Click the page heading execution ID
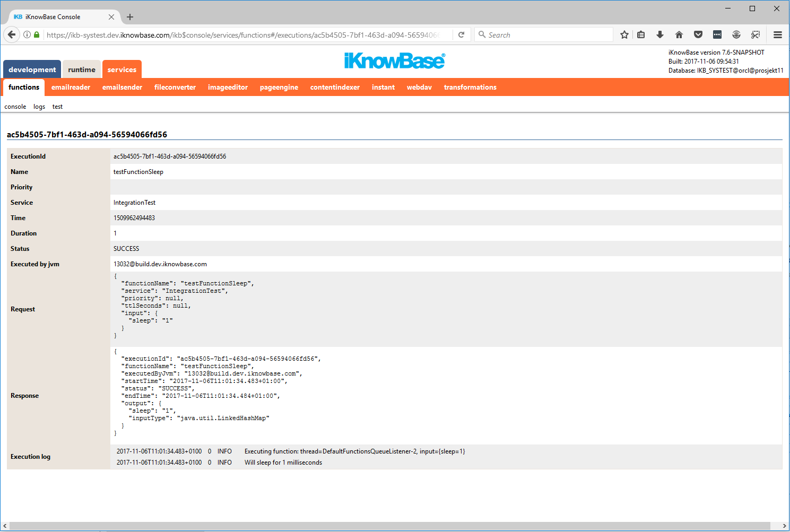 coord(87,135)
